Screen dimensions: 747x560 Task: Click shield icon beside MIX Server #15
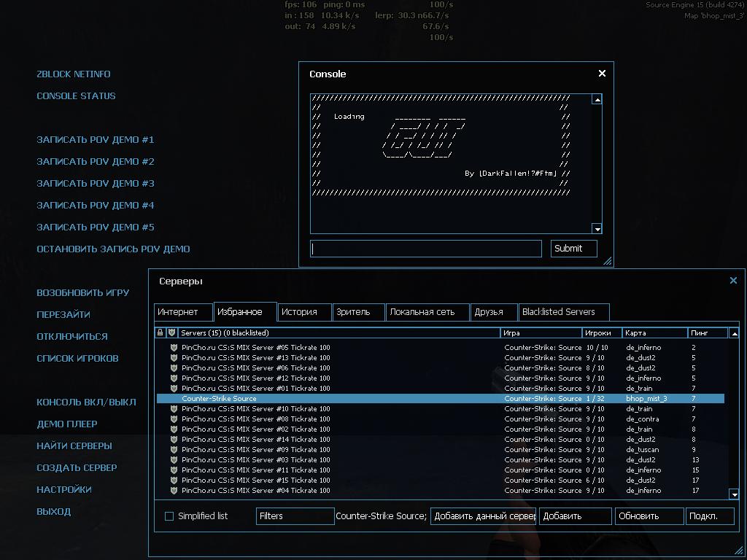174,481
